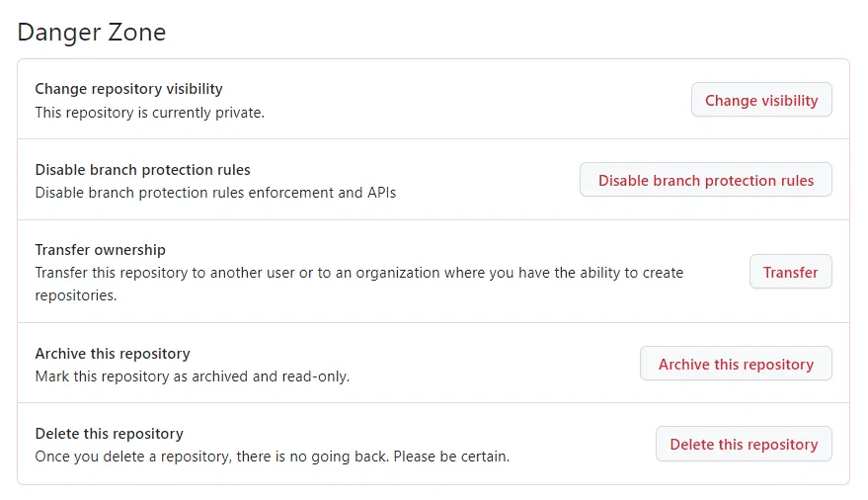The image size is (868, 500).
Task: Click the word 'repositories.' on the second description line
Action: coord(76,295)
